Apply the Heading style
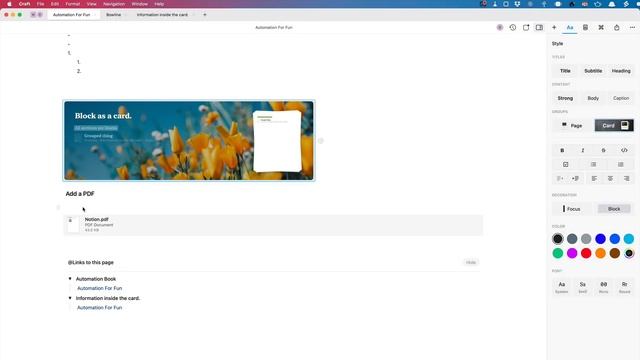The image size is (640, 360). pos(621,71)
